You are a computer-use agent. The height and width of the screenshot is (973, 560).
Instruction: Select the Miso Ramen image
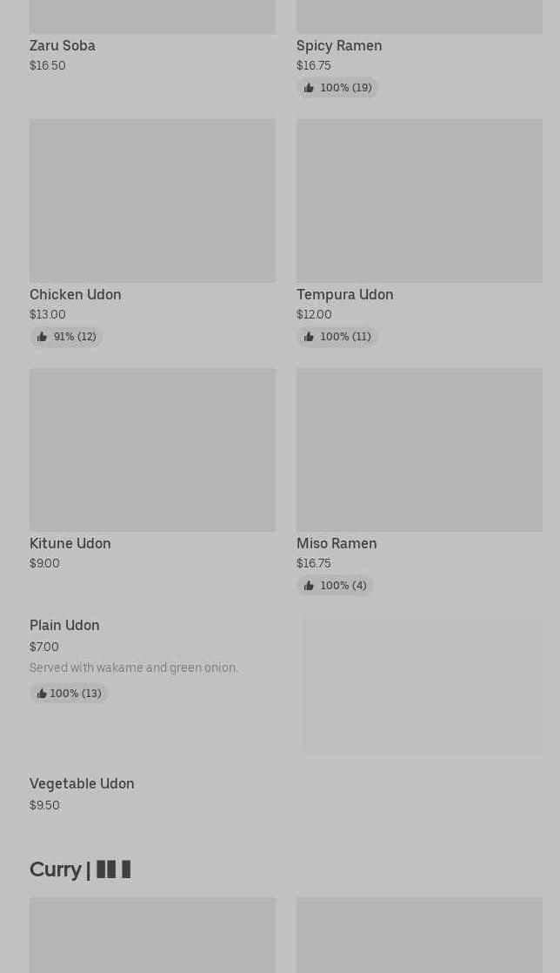(419, 450)
